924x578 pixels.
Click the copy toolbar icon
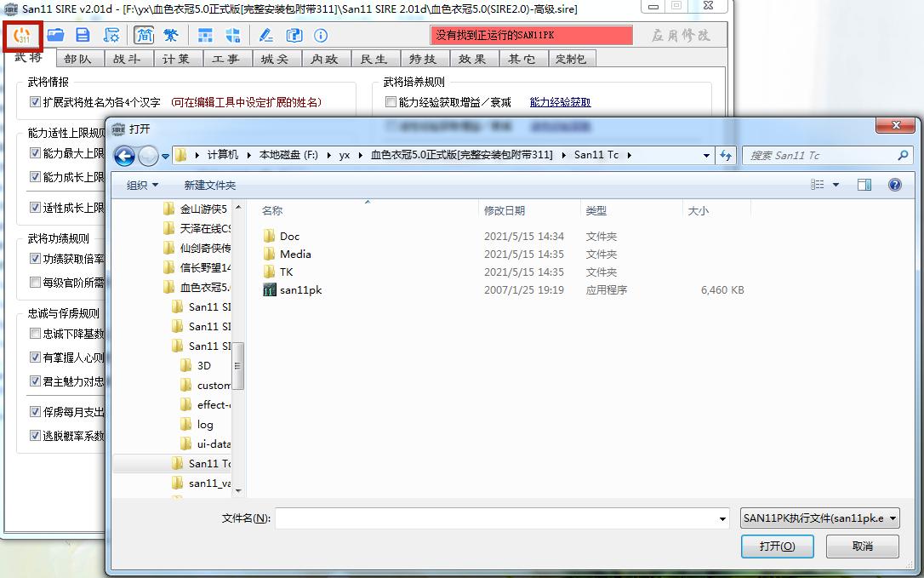(x=292, y=35)
